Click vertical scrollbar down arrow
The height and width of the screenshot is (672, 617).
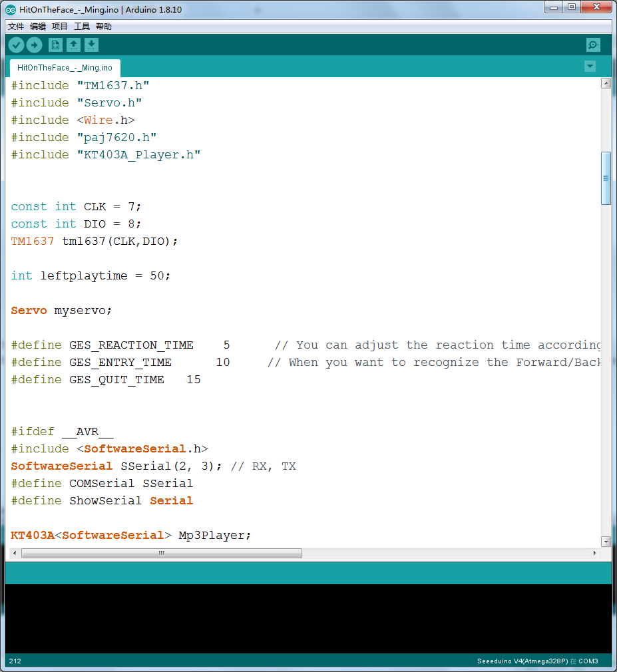coord(606,542)
